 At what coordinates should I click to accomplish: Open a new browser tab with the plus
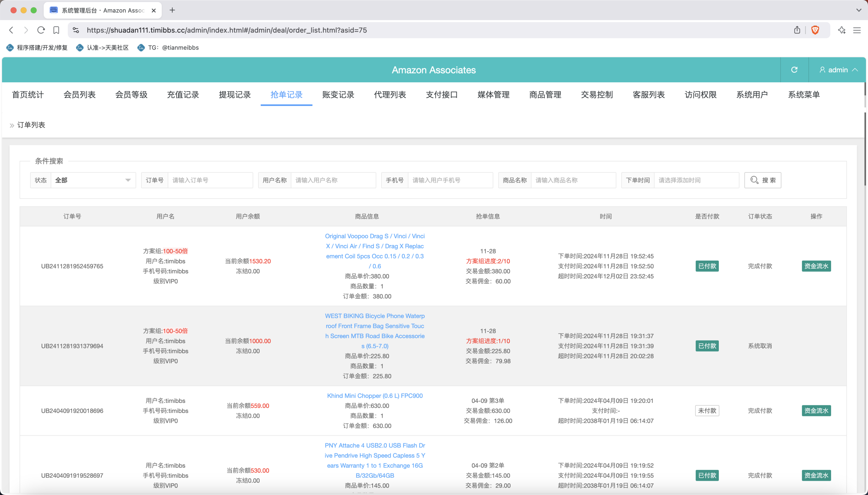point(172,10)
